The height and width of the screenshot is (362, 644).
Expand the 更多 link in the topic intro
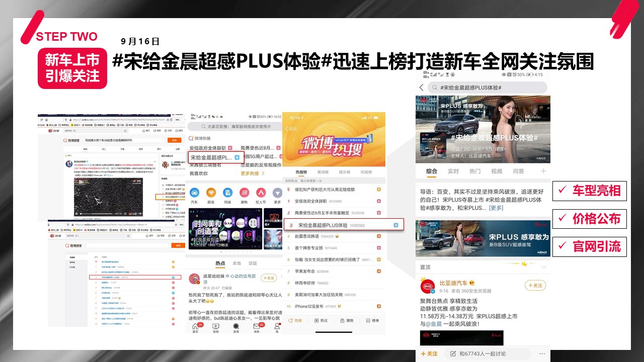pos(496,208)
